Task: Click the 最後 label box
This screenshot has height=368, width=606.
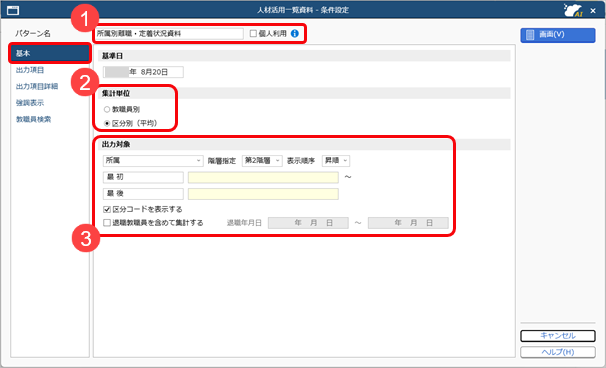Action: click(x=143, y=194)
